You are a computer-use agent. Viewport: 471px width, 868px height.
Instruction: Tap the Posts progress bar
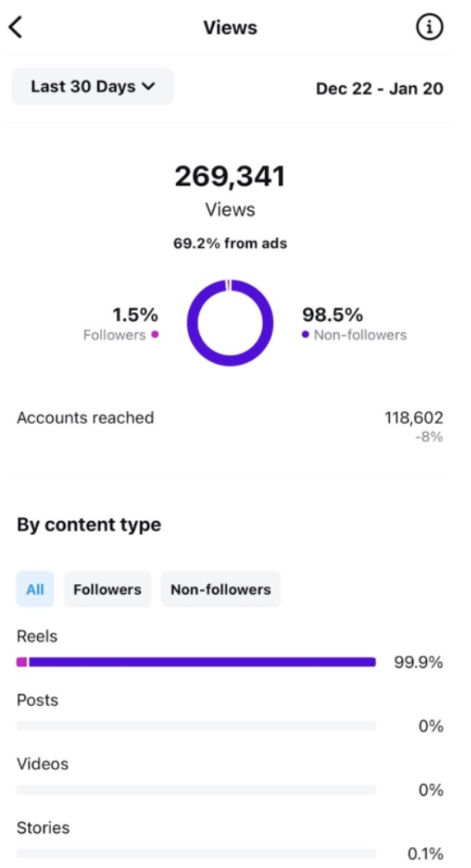[196, 726]
